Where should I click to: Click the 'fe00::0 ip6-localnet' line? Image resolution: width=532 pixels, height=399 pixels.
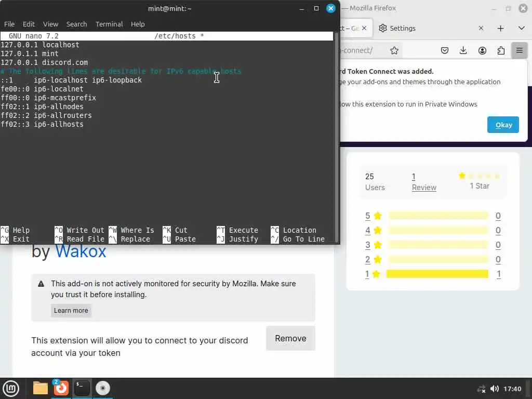(42, 89)
